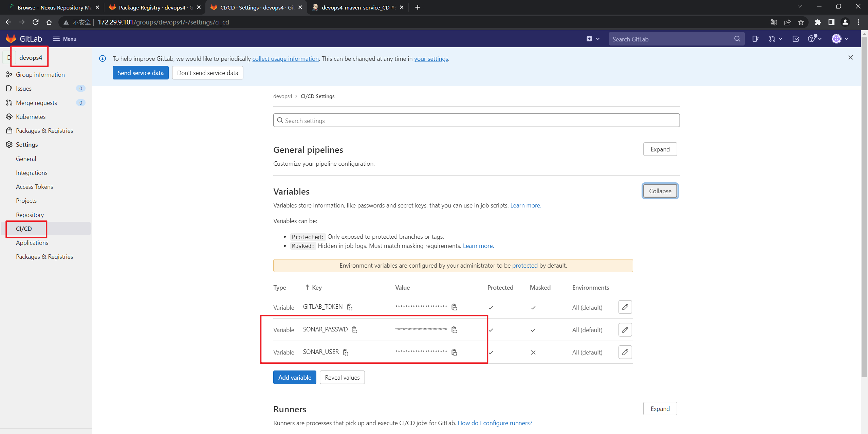Open the your settings link
The height and width of the screenshot is (434, 868).
pos(431,58)
